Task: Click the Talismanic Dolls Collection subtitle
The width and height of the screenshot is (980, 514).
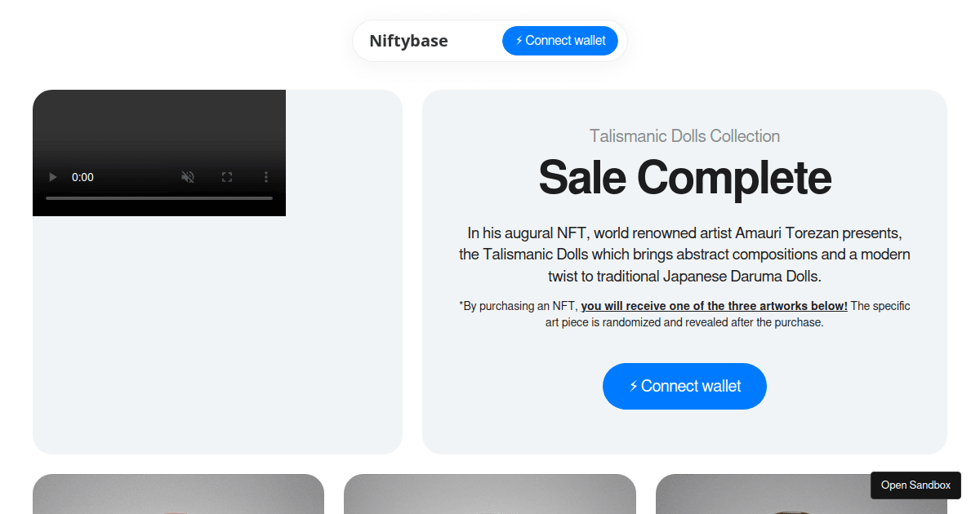Action: (684, 135)
